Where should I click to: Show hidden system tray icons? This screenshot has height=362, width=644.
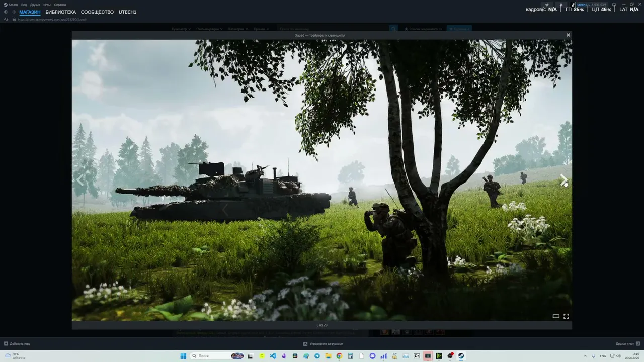(585, 356)
